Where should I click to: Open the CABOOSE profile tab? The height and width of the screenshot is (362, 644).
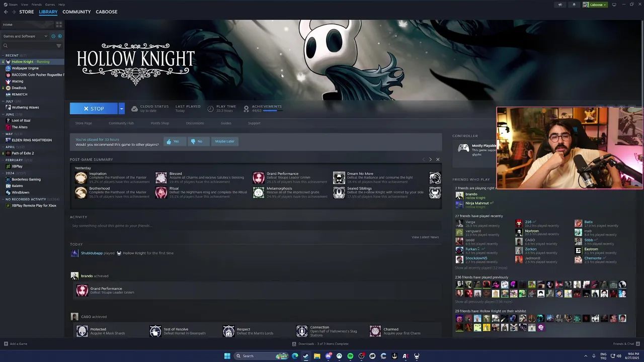point(106,12)
